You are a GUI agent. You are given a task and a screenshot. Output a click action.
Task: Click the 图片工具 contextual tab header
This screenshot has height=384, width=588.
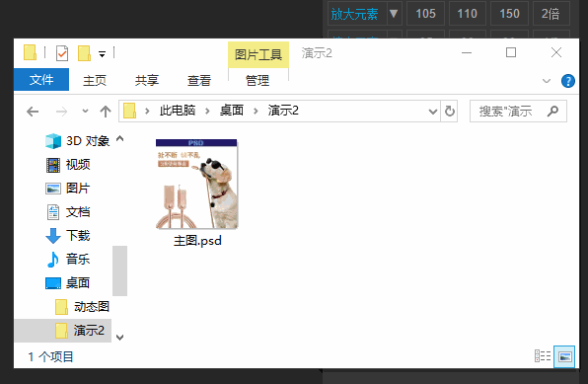click(x=258, y=55)
